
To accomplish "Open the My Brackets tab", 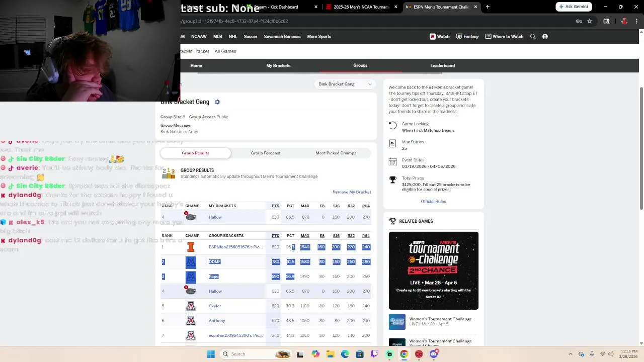I will tap(278, 66).
